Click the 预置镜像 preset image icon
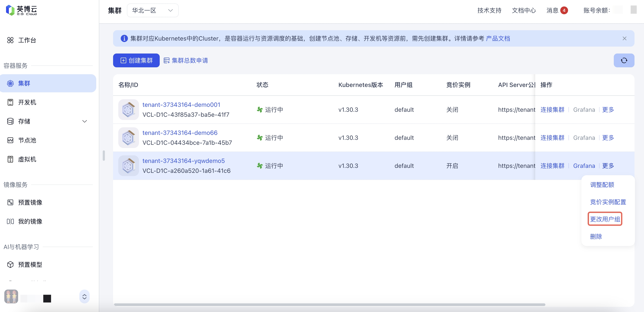Screen dimensions: 644x312 [10, 202]
